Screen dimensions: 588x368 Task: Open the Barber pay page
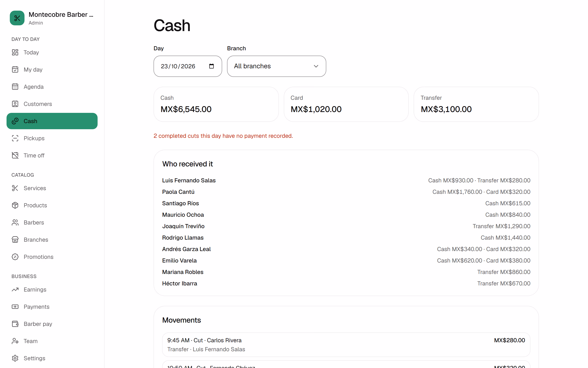click(52, 324)
